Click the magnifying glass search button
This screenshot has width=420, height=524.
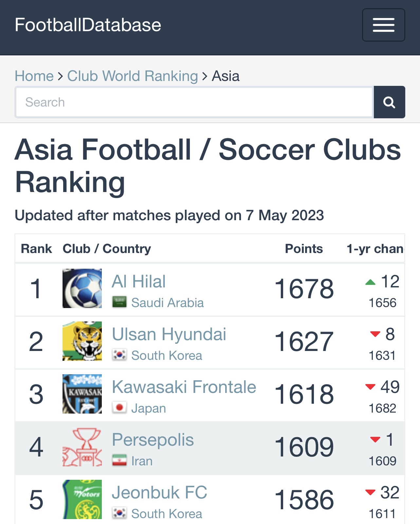389,102
